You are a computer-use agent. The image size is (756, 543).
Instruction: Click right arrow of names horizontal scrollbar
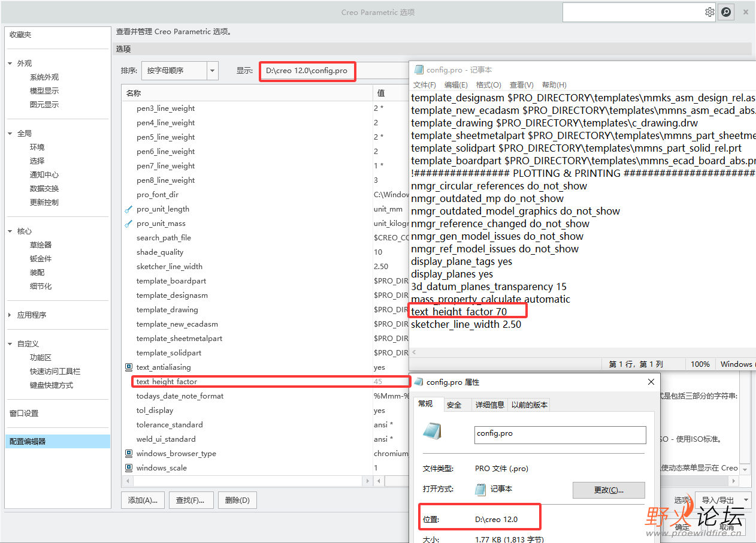coord(367,481)
